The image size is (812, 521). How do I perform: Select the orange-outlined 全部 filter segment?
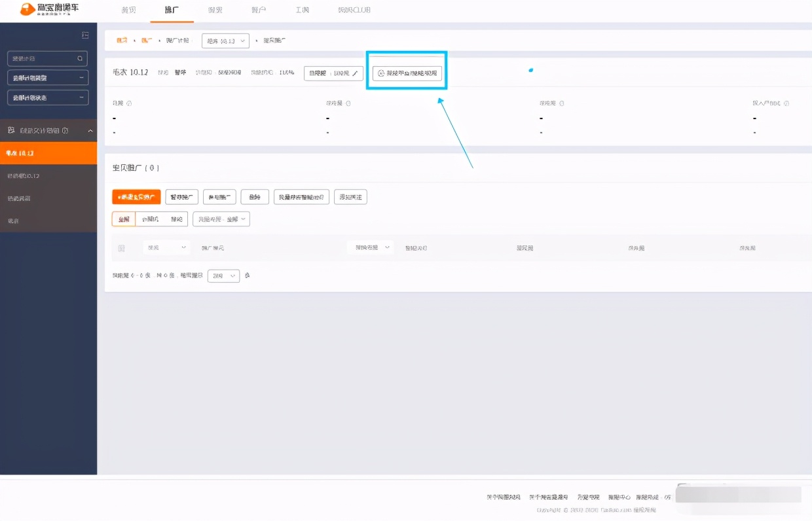point(124,219)
